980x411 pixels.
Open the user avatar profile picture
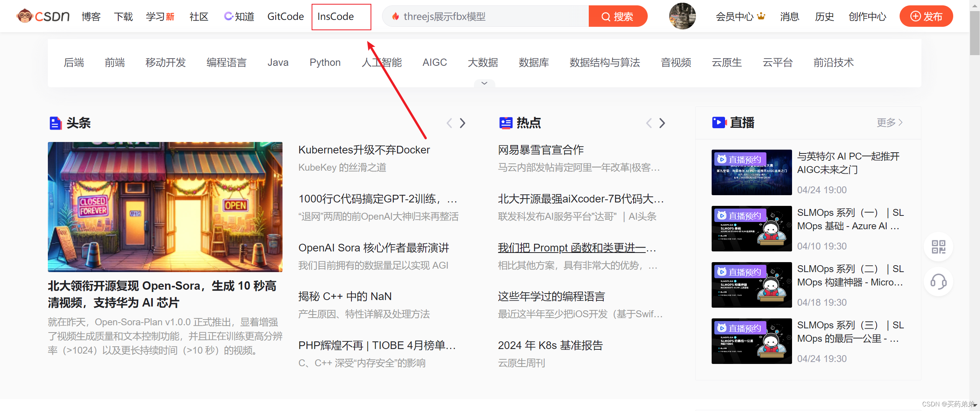point(682,16)
